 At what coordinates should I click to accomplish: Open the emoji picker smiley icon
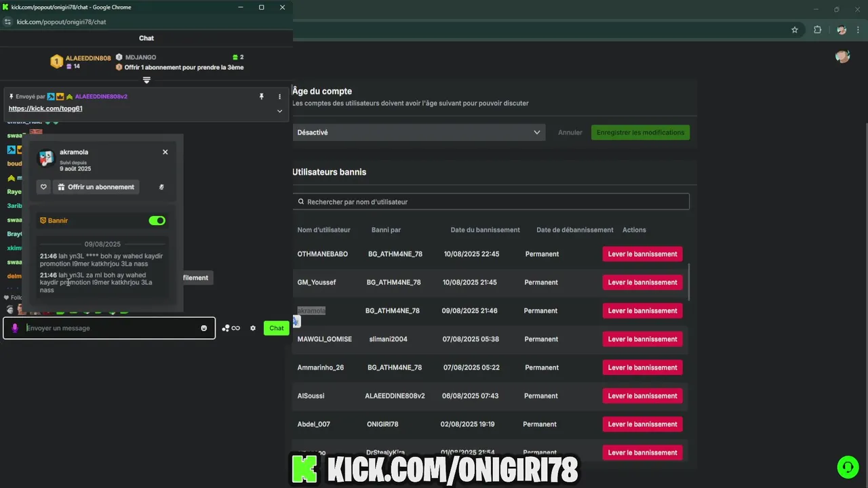pos(203,328)
